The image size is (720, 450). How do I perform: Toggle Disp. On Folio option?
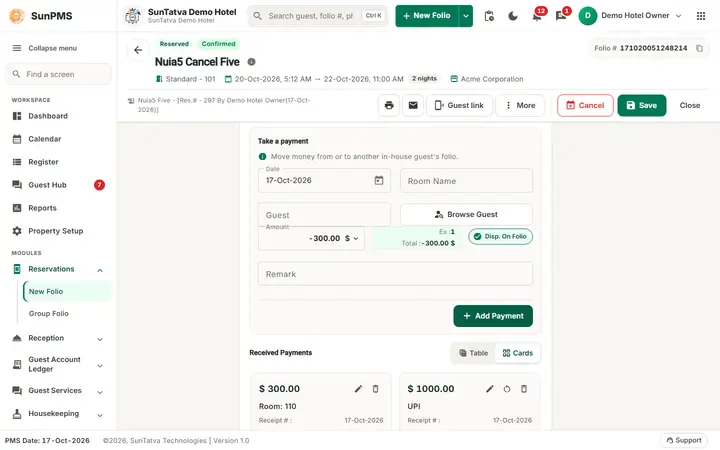coord(500,236)
